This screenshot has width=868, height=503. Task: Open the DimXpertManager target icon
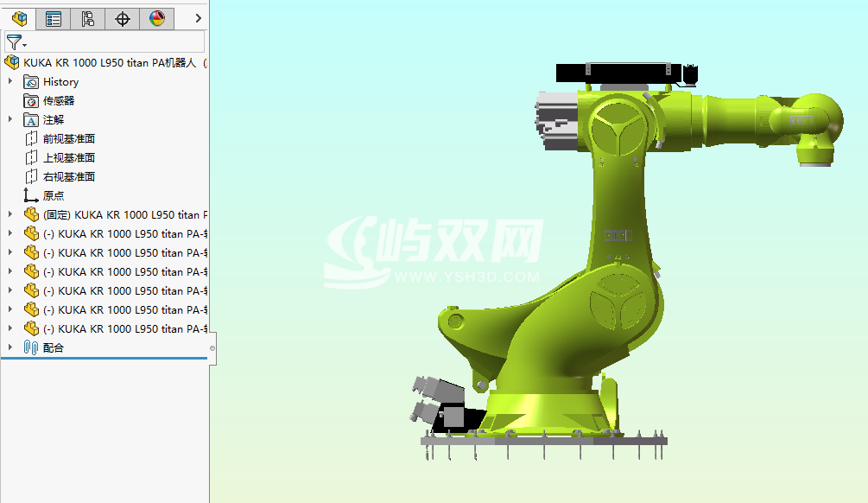pyautogui.click(x=122, y=18)
